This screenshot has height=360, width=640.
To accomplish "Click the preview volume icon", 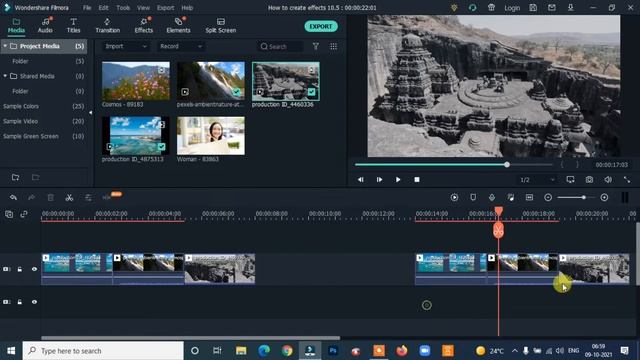I will click(x=608, y=180).
